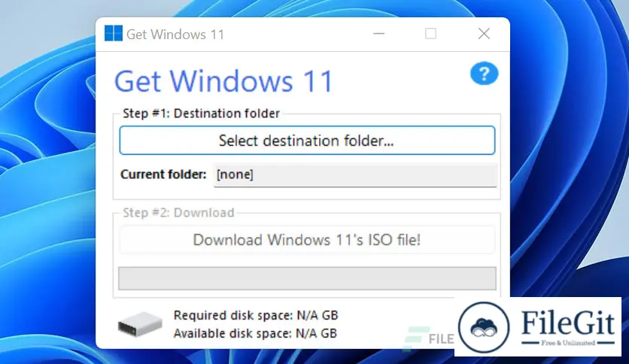Image resolution: width=629 pixels, height=364 pixels.
Task: Click "Available disk space: N/A GB" text
Action: [255, 333]
